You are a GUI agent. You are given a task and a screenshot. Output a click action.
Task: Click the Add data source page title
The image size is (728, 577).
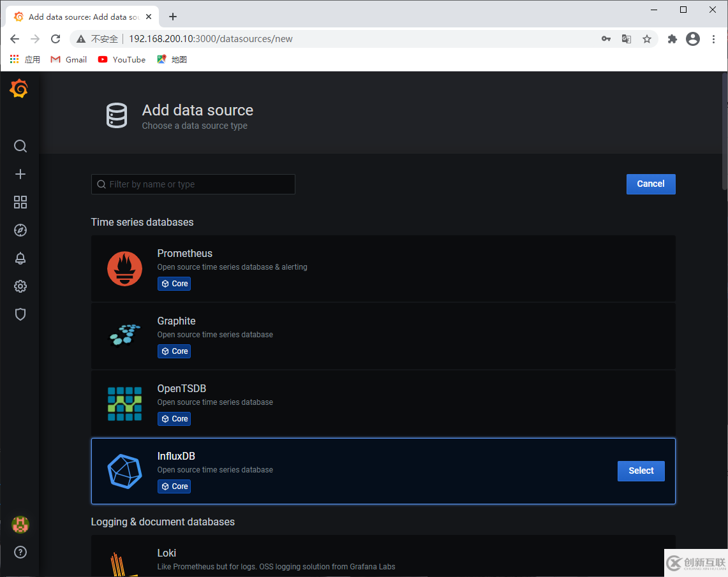coord(198,110)
